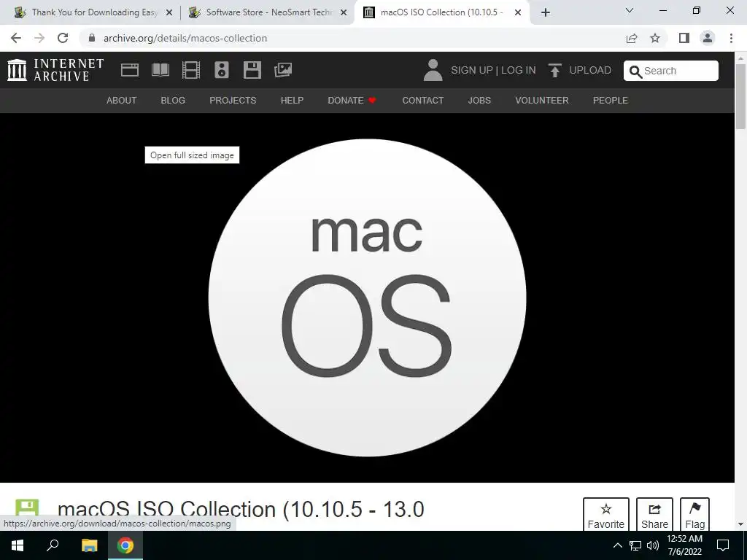
Task: Click the address bar URL
Action: [185, 38]
